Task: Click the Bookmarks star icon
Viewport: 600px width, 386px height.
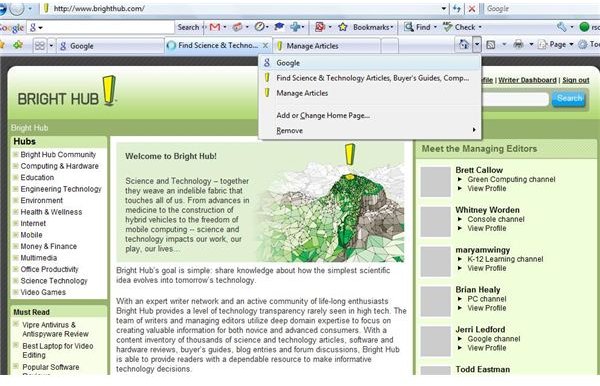Action: (343, 27)
